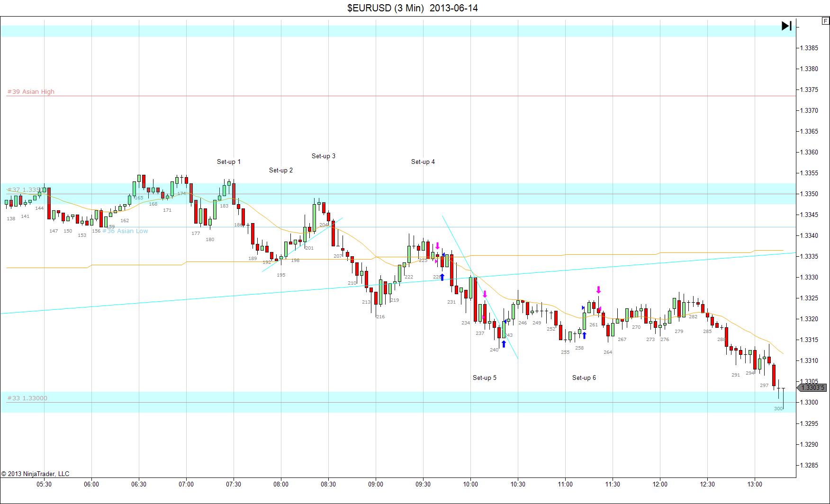Screen dimensions: 830x504
Task: Click the #33 1.33000 level label
Action: pyautogui.click(x=27, y=398)
